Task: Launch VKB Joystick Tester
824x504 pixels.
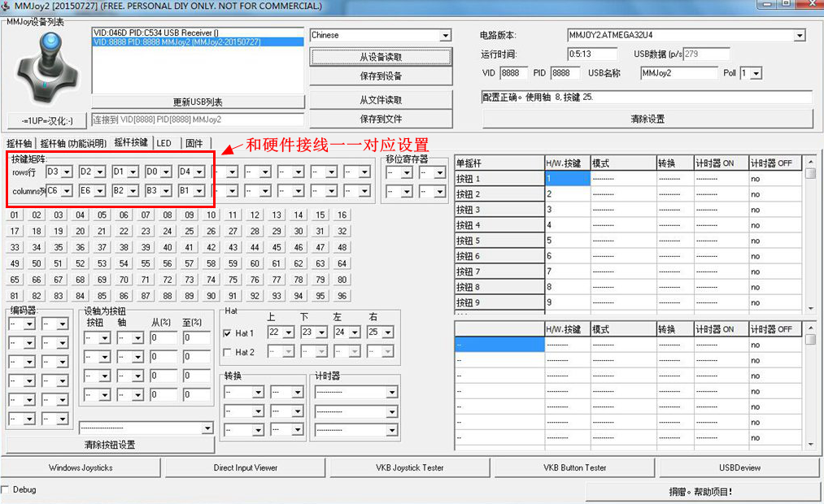Action: point(410,467)
